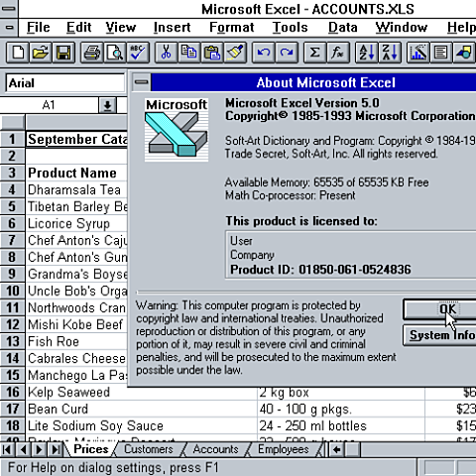Image resolution: width=476 pixels, height=476 pixels.
Task: Select row header 17
Action: click(12, 409)
